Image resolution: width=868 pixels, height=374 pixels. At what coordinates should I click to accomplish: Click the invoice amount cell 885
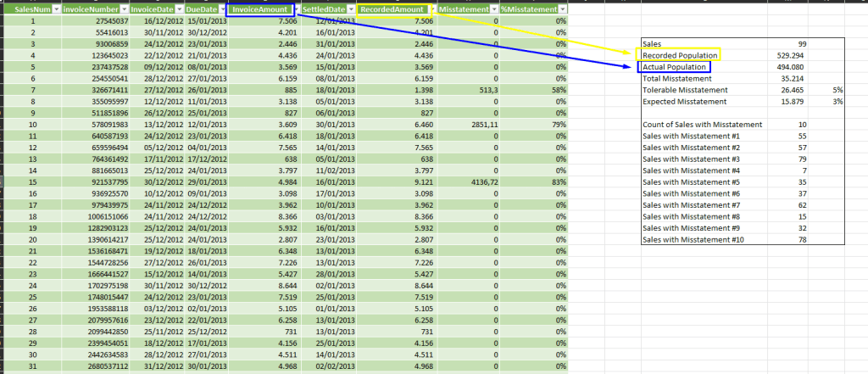point(264,90)
